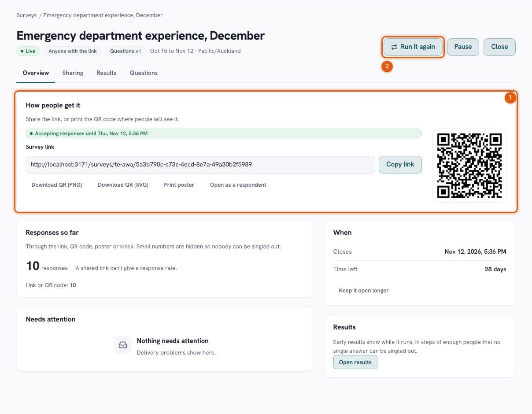Image resolution: width=532 pixels, height=414 pixels.
Task: Open the Results tab
Action: click(107, 73)
